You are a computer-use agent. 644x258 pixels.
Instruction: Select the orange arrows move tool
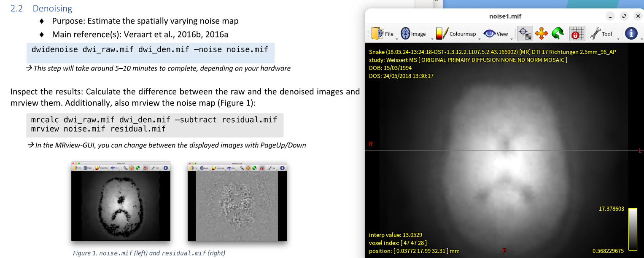tap(541, 33)
